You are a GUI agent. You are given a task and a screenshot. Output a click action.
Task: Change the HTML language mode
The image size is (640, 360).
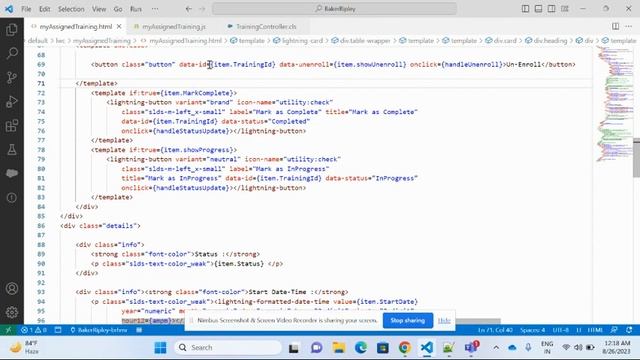pyautogui.click(x=595, y=330)
